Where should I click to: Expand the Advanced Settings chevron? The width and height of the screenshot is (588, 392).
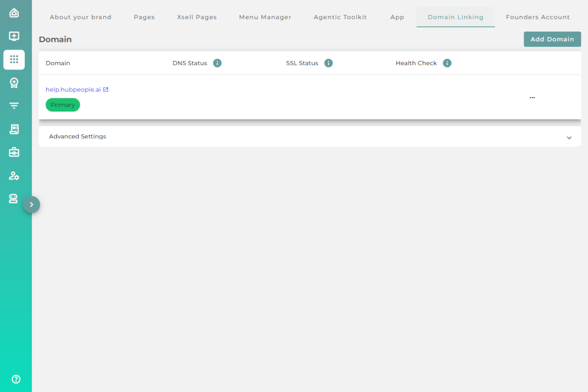click(569, 138)
